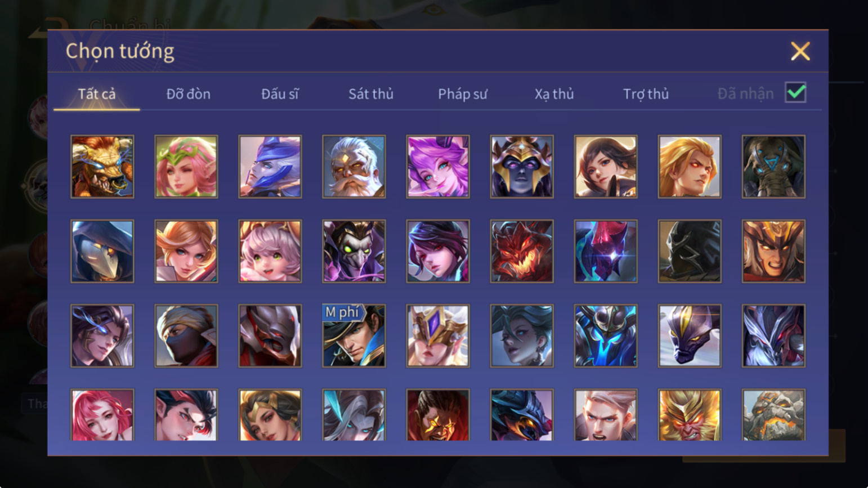
Task: Choose the purple-haired girl hero portrait
Action: pyautogui.click(x=438, y=167)
